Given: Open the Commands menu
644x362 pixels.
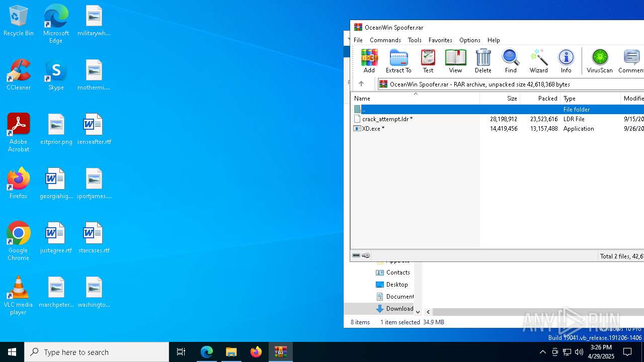Looking at the screenshot, I should pos(385,40).
